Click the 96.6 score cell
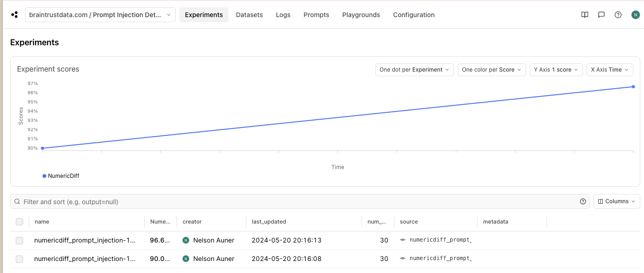Screen dimensions: 644x273 point(160,240)
